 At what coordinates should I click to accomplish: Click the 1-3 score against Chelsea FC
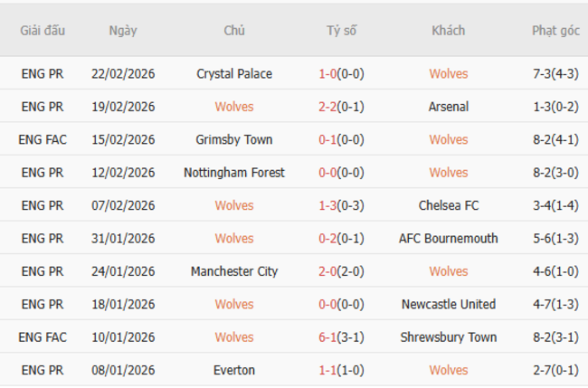329,205
